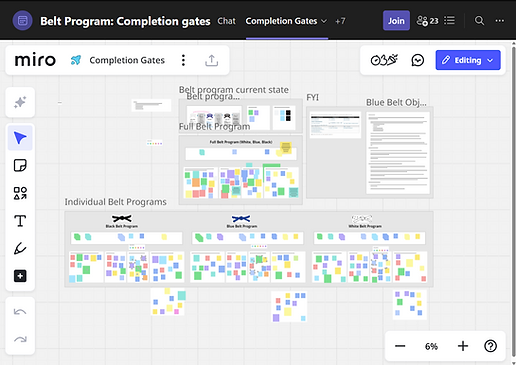Screen dimensions: 516x365
Task: Redo the last action
Action: point(20,340)
